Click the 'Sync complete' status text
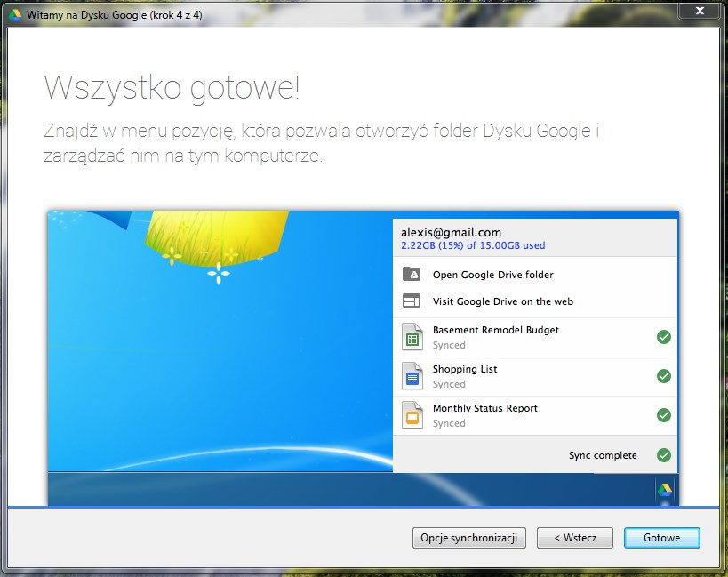 click(x=603, y=455)
